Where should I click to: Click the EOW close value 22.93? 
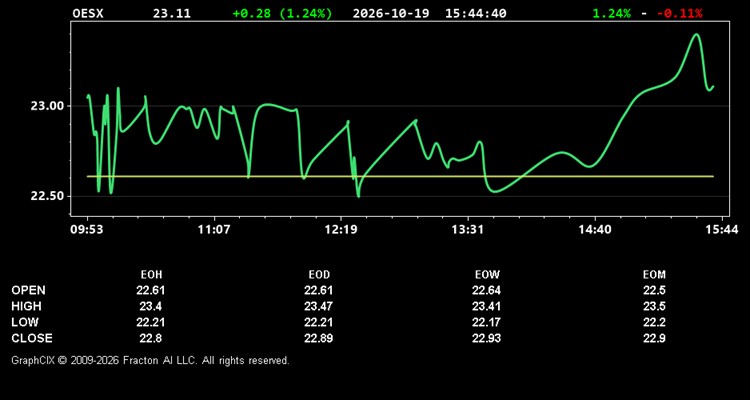pos(486,338)
